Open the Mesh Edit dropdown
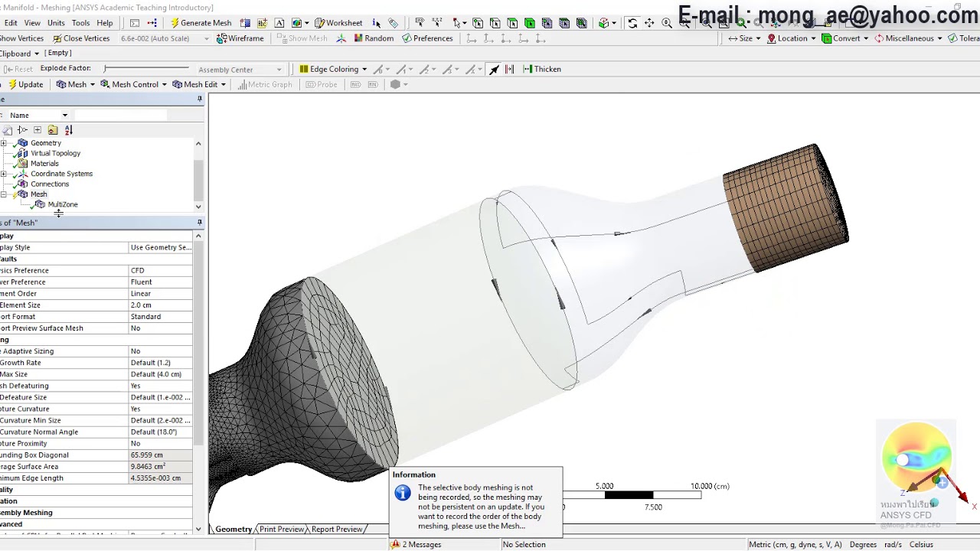This screenshot has width=980, height=551. (198, 84)
